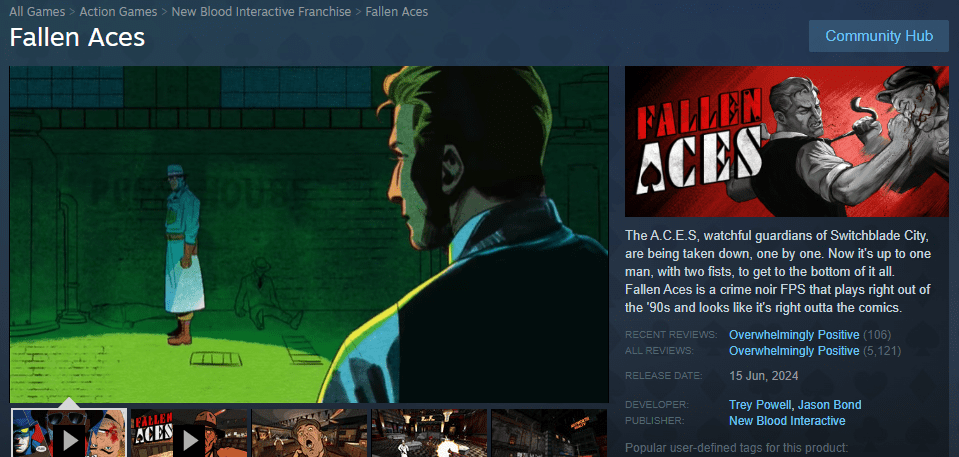Visit publisher New Blood Interactive page
959x457 pixels.
(787, 421)
